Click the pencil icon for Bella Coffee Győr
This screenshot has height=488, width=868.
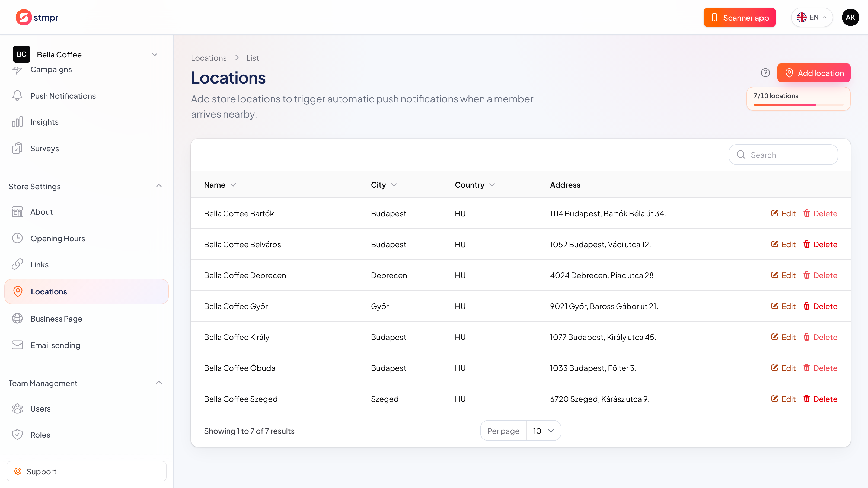775,306
